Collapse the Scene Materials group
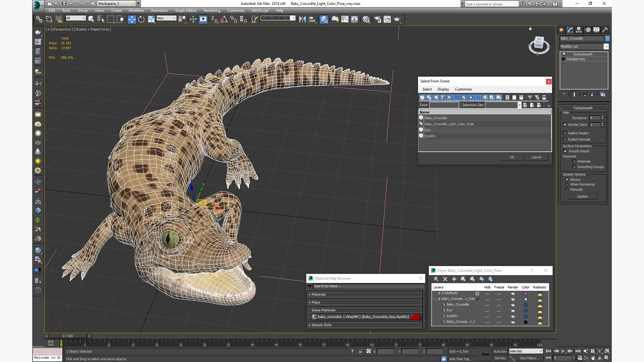Screen dimensions: 644x362 coord(364,310)
